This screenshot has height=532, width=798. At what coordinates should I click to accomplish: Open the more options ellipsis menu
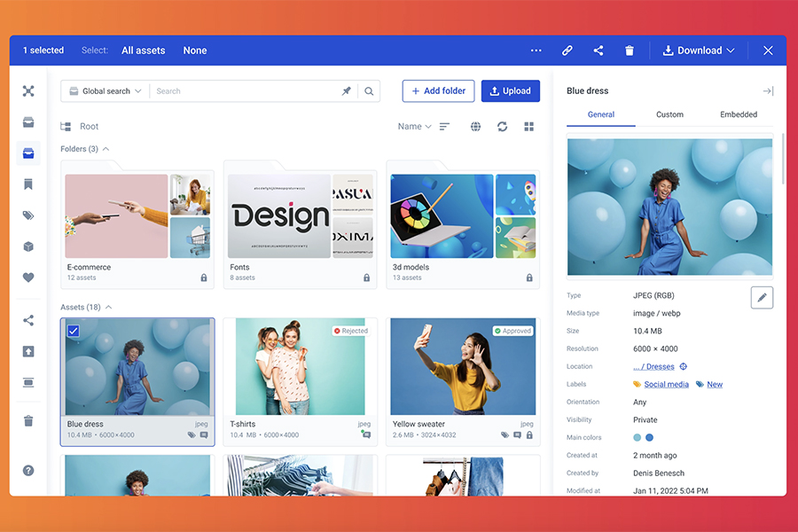point(536,51)
